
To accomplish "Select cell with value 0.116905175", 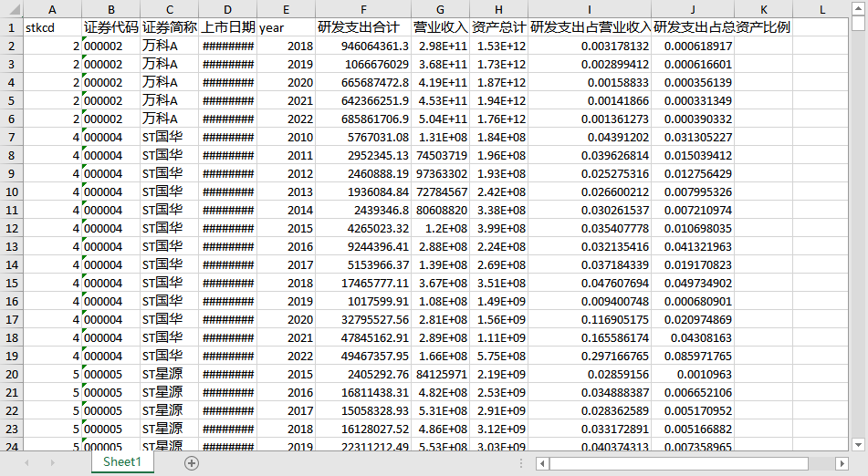I will point(590,319).
